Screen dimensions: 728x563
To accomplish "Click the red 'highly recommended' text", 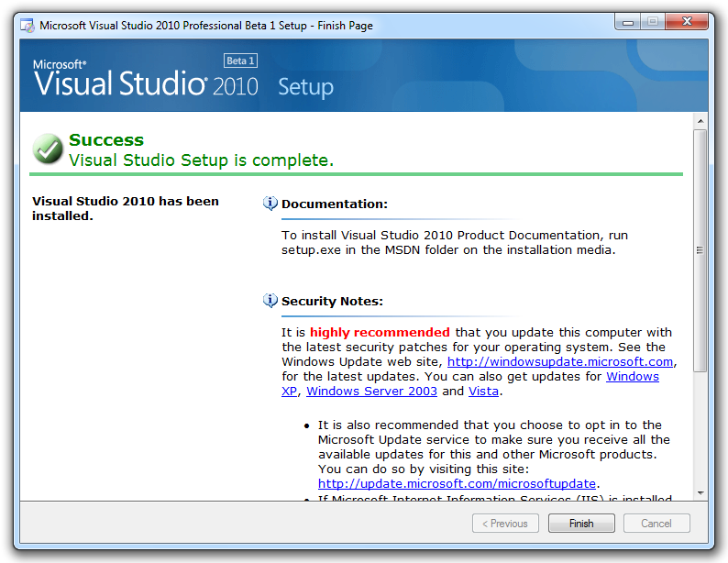I will pos(380,332).
